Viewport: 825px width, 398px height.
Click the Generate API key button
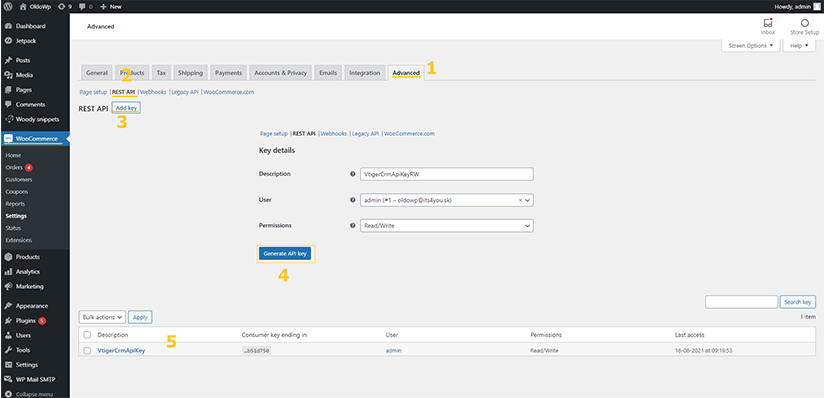(x=285, y=254)
